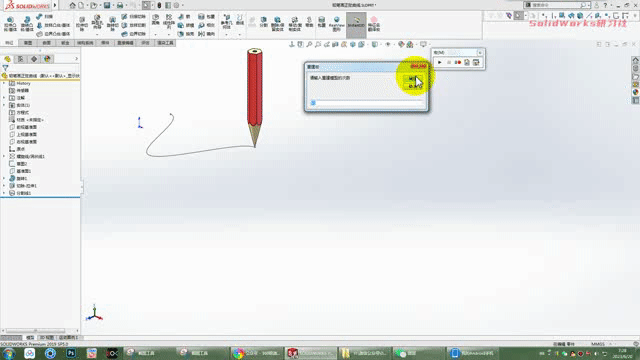This screenshot has width=640, height=360.
Task: Select Delete/Keep Body tool
Action: coord(277,24)
